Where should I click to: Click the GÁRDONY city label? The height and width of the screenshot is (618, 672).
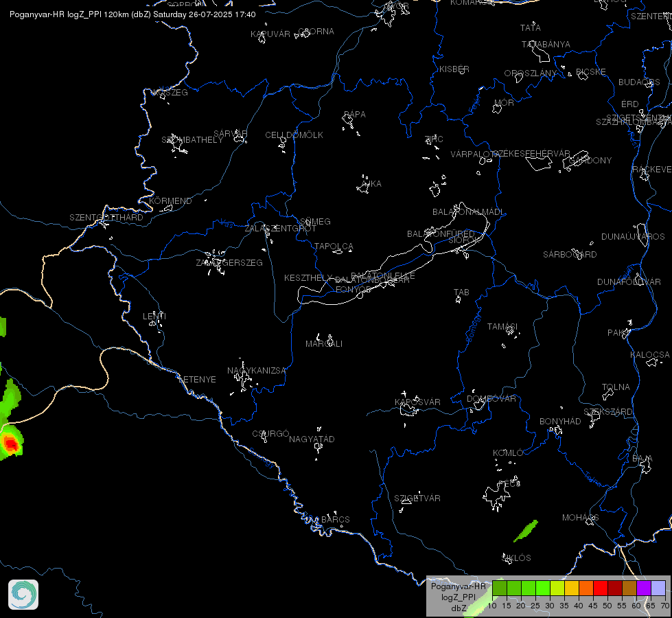click(x=590, y=161)
